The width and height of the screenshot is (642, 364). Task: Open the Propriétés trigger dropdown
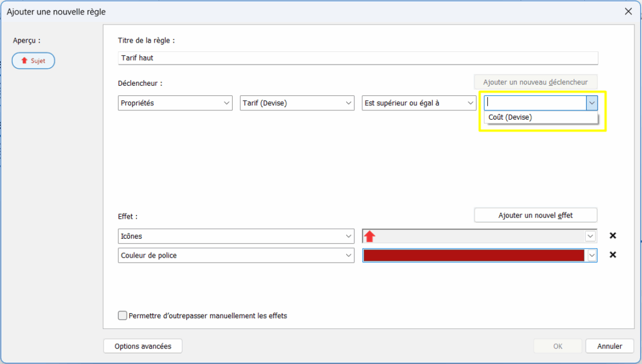(175, 103)
